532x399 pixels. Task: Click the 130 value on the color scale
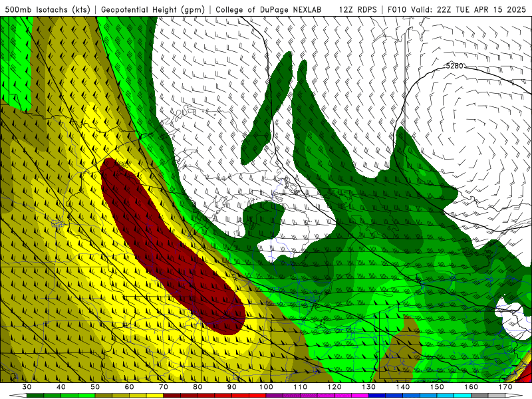[369, 387]
